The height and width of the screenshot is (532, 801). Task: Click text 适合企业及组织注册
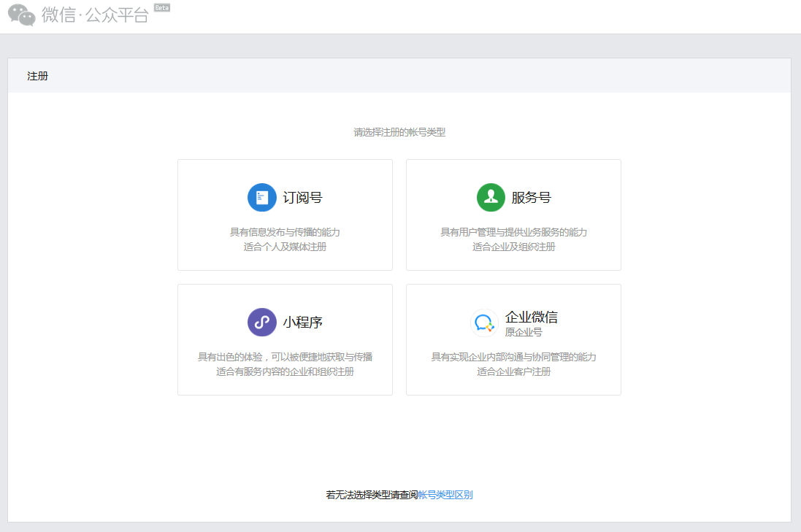coord(513,247)
